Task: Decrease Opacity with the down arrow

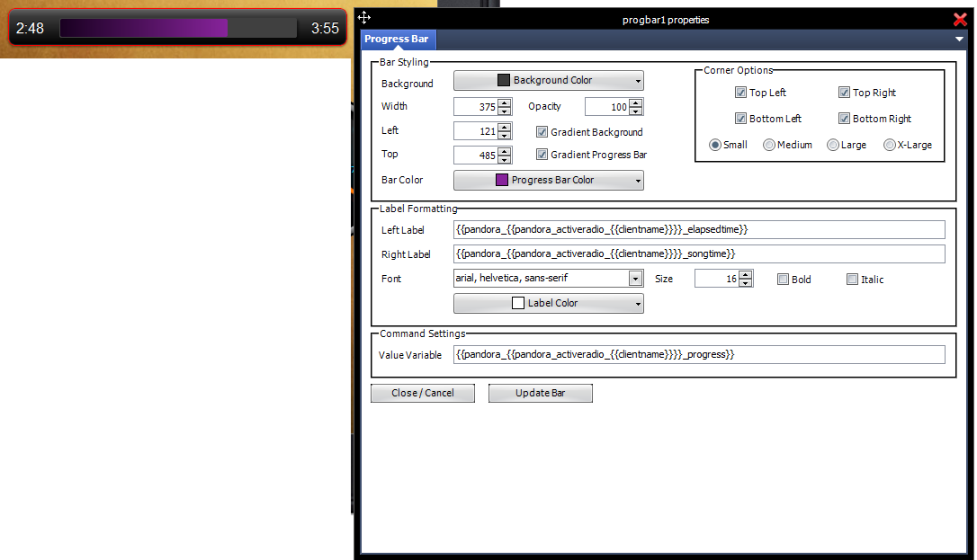Action: click(x=635, y=111)
